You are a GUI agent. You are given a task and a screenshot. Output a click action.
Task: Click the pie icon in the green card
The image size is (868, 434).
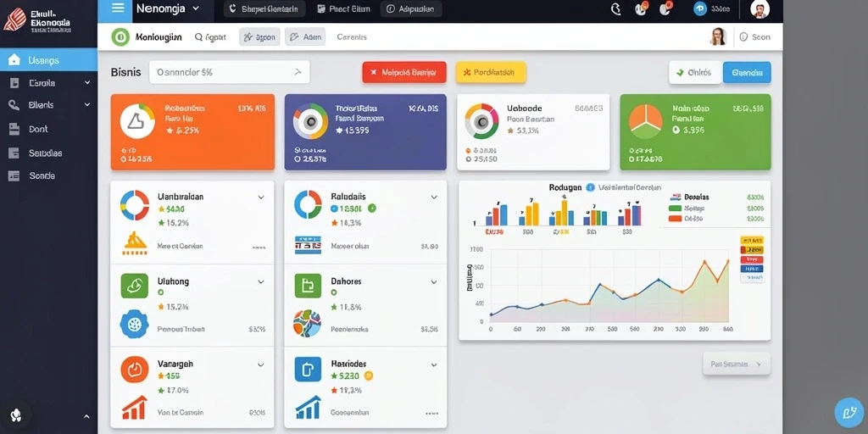[645, 121]
